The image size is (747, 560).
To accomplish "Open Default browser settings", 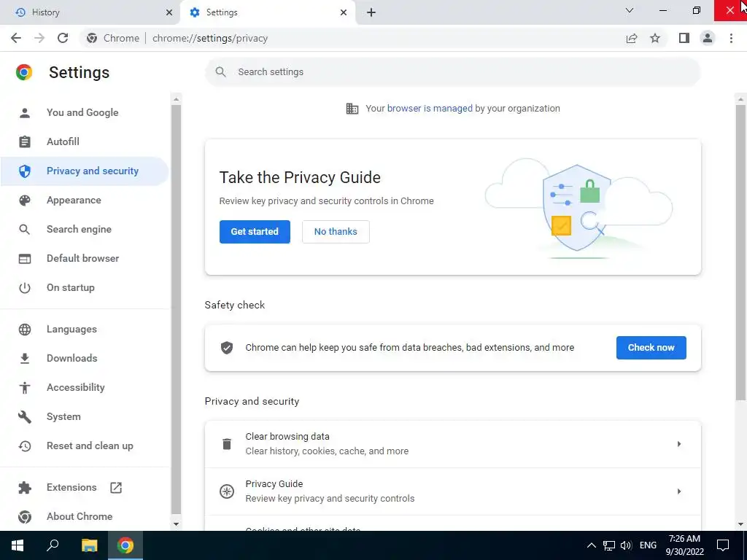I will point(85,259).
